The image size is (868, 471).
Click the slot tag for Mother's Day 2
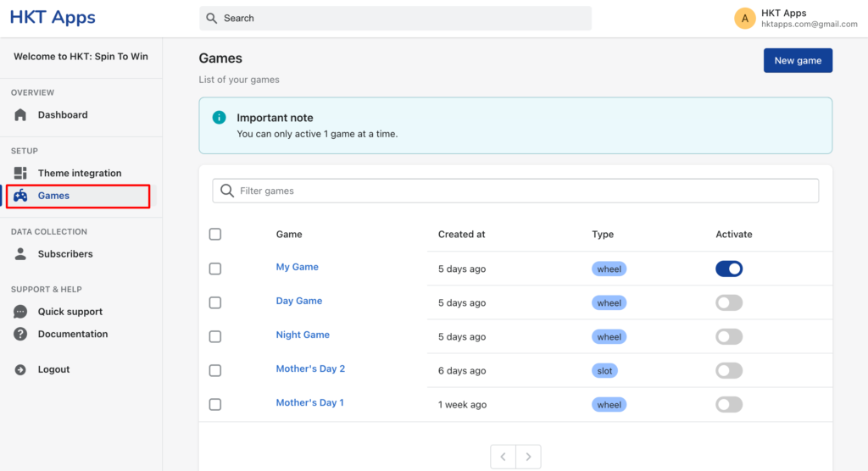coord(604,371)
